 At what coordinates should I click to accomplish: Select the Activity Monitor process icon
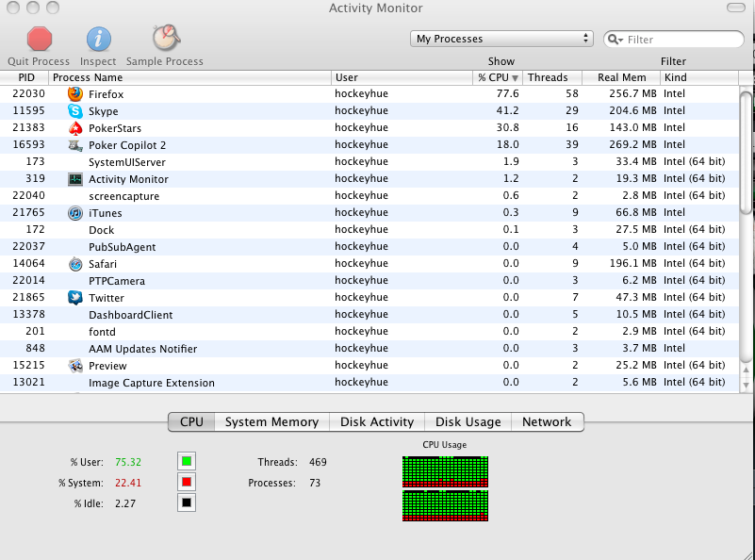click(x=75, y=179)
